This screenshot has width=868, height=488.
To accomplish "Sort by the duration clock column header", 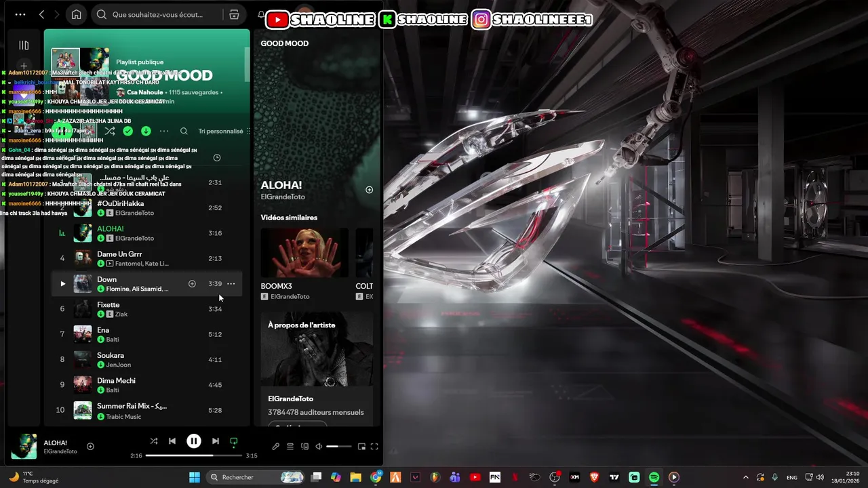I will pyautogui.click(x=217, y=158).
